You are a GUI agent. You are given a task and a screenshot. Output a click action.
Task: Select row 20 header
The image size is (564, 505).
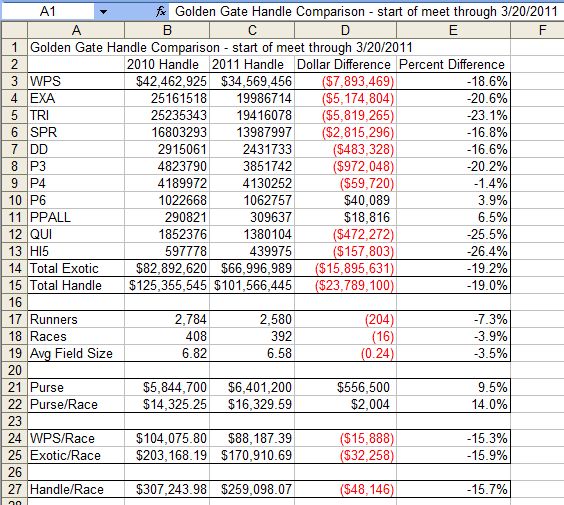tap(14, 370)
